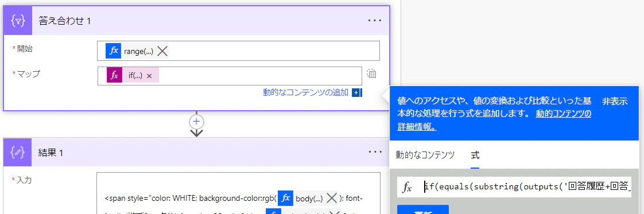Viewport: 644px width, 214px height.
Task: Remove the if(...) expression token
Action: click(x=149, y=76)
